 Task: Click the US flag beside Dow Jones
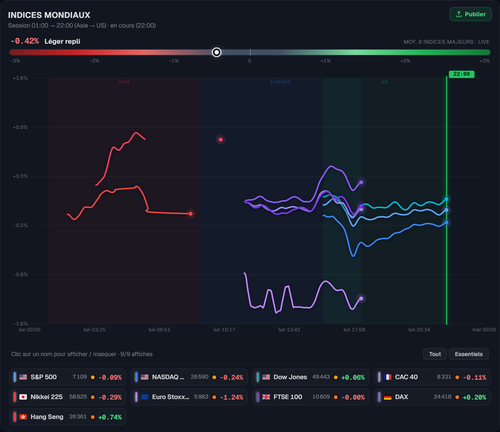[266, 377]
